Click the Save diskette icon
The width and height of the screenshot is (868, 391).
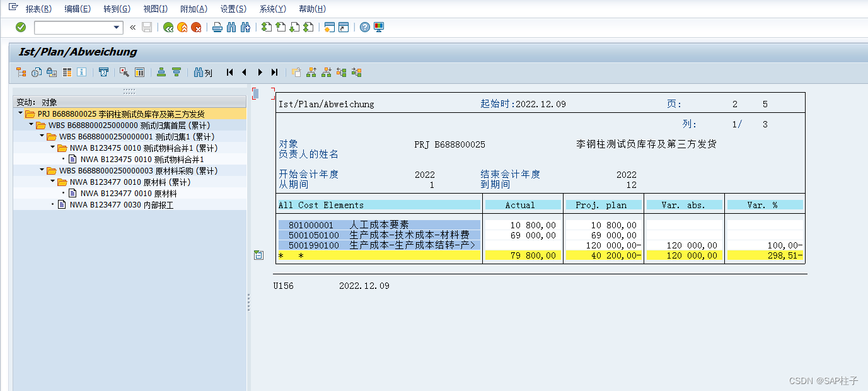(147, 27)
